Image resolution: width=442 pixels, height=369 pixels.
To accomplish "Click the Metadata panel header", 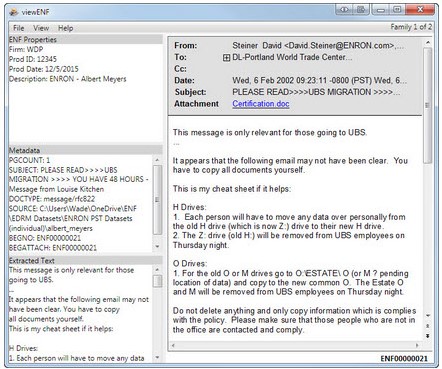I will (86, 150).
